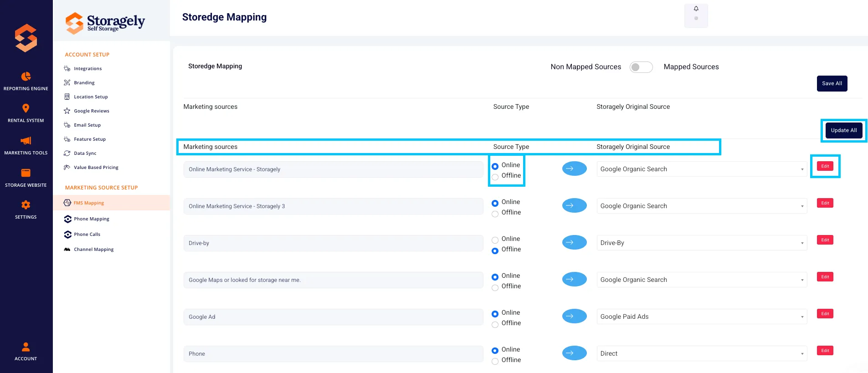The image size is (868, 373).
Task: Click the Google Ad marketing source field
Action: click(334, 317)
